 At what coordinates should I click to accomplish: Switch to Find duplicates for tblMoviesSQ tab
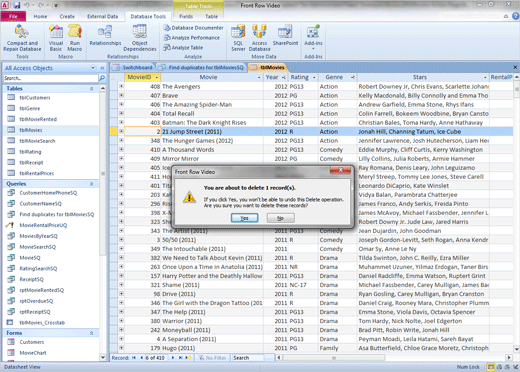tap(202, 67)
